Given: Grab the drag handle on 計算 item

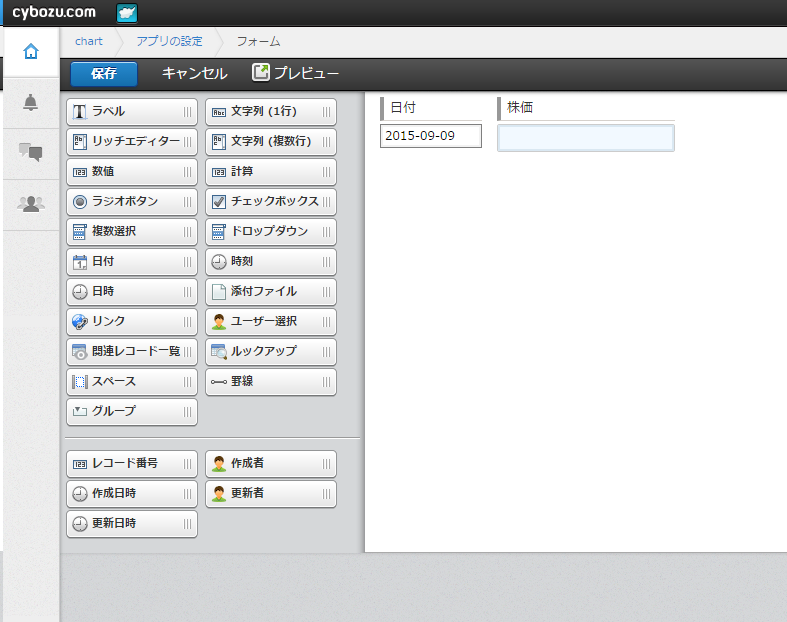Looking at the screenshot, I should point(326,172).
